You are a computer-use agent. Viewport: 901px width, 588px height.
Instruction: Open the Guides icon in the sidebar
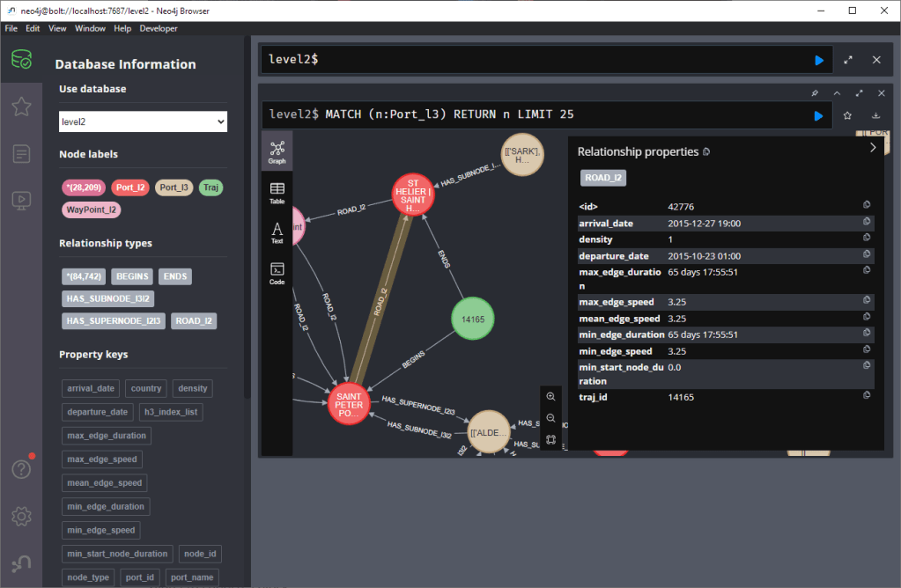[x=21, y=200]
